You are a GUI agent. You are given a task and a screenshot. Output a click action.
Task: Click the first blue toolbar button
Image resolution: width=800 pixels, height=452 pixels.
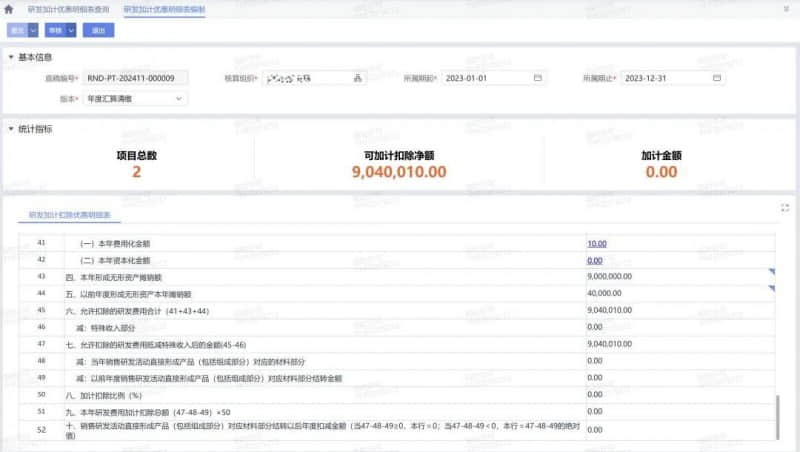click(x=18, y=30)
